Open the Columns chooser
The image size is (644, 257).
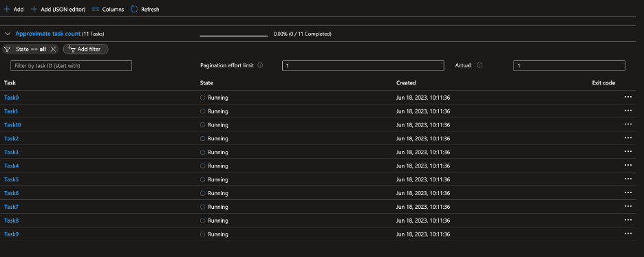click(107, 9)
